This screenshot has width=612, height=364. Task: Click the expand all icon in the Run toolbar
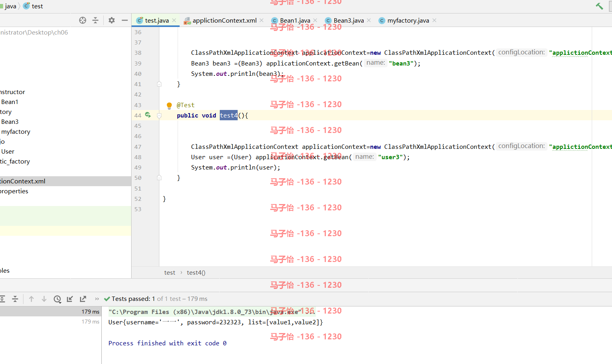pyautogui.click(x=2, y=299)
